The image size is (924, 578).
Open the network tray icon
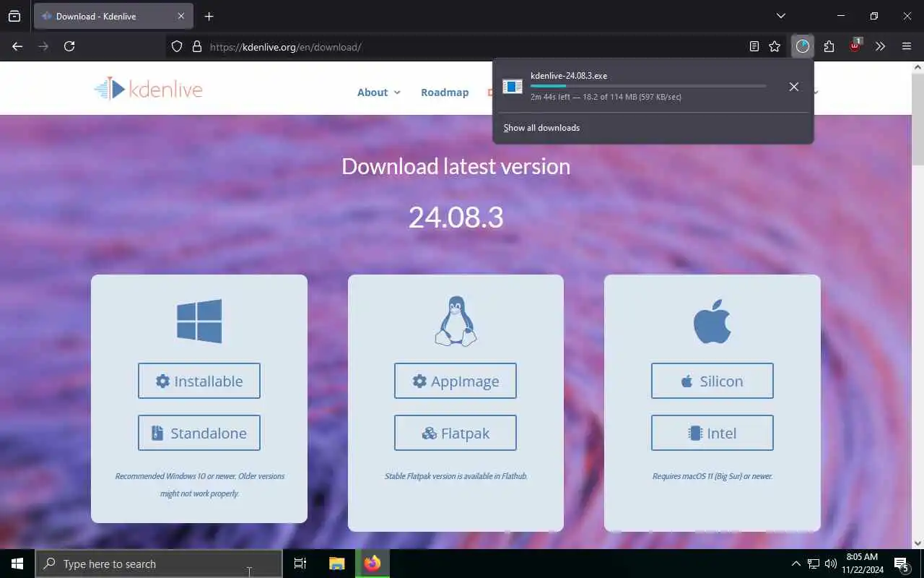[813, 564]
